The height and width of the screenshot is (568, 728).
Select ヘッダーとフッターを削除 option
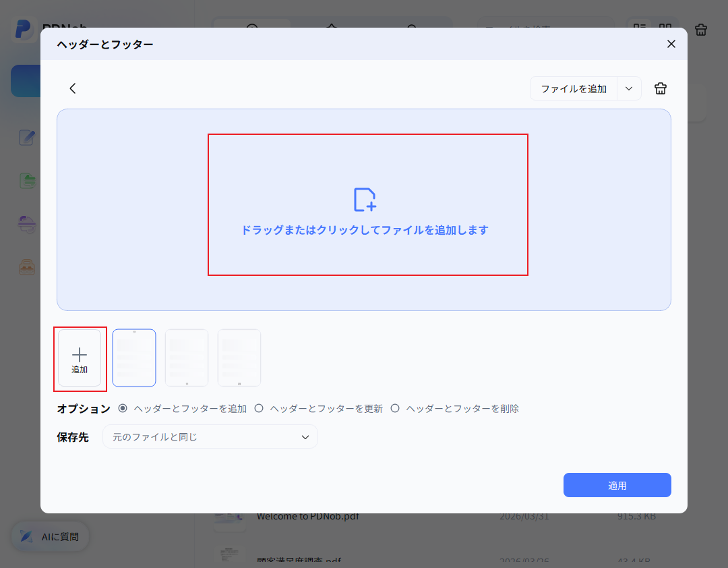395,407
